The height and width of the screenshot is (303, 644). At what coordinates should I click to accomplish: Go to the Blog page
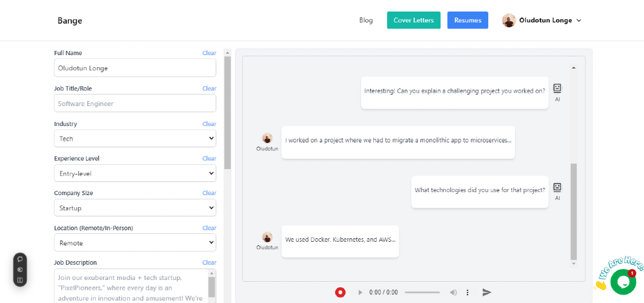[x=366, y=20]
